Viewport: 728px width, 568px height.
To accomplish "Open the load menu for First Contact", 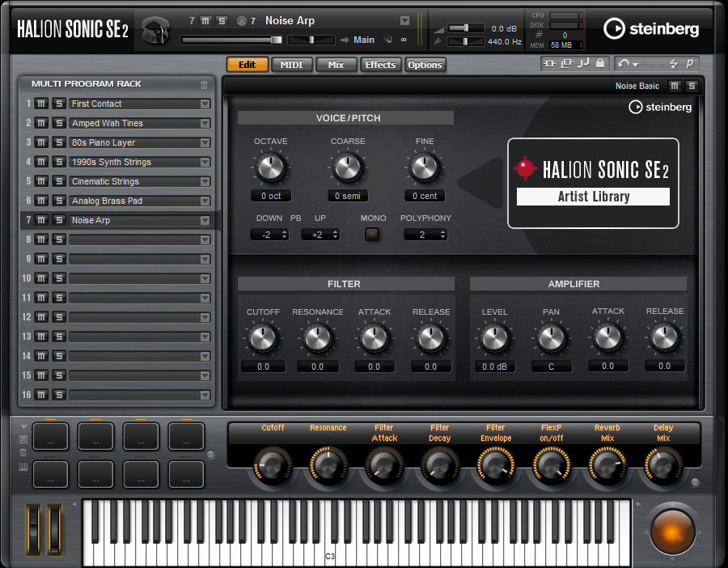I will click(205, 104).
